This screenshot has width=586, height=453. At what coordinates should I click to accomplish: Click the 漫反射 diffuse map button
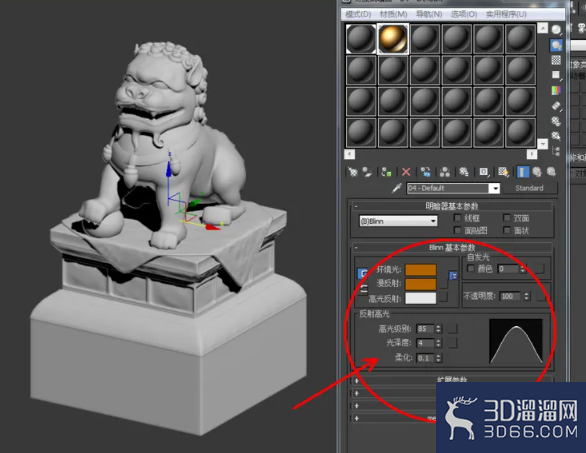tap(444, 284)
